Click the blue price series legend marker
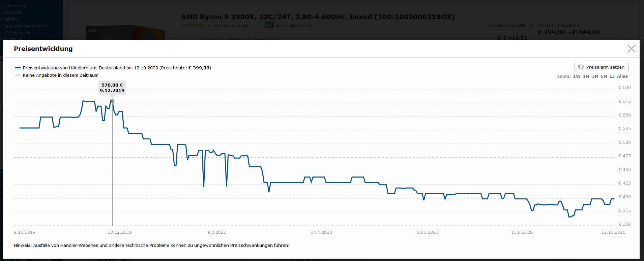 click(x=18, y=68)
